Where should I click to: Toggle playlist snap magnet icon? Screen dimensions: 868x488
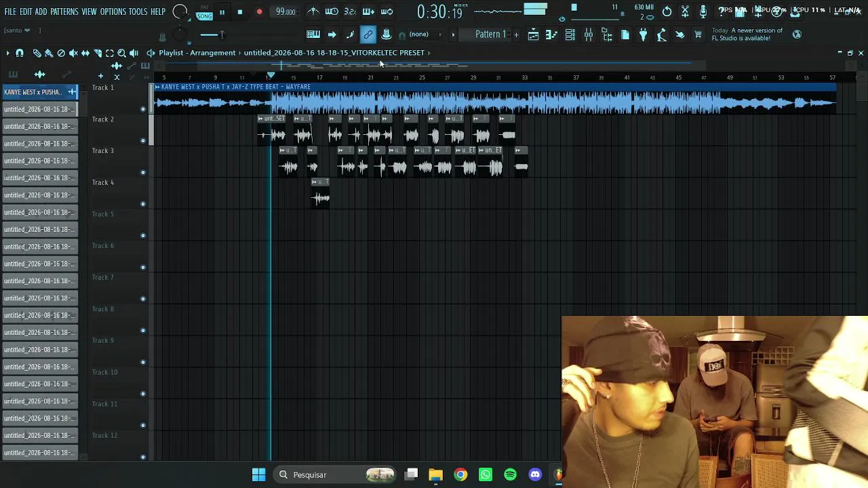tap(20, 53)
